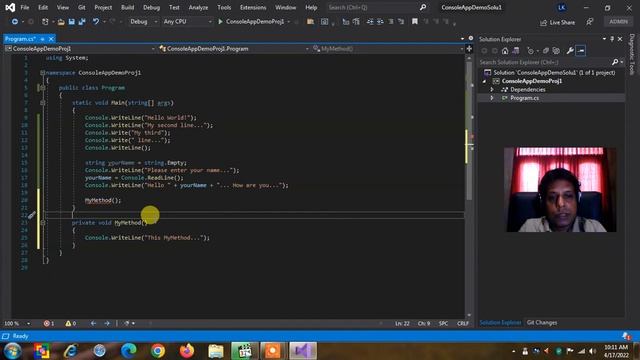Open the Analyze menu
This screenshot has height=360, width=640.
198,7
